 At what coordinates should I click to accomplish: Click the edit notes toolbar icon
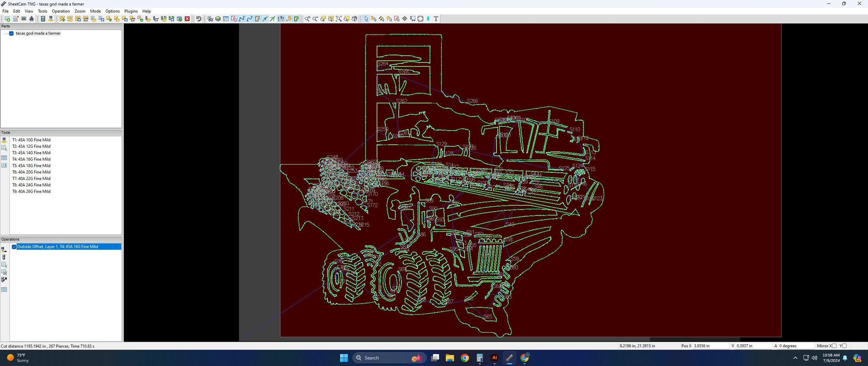pyautogui.click(x=16, y=19)
